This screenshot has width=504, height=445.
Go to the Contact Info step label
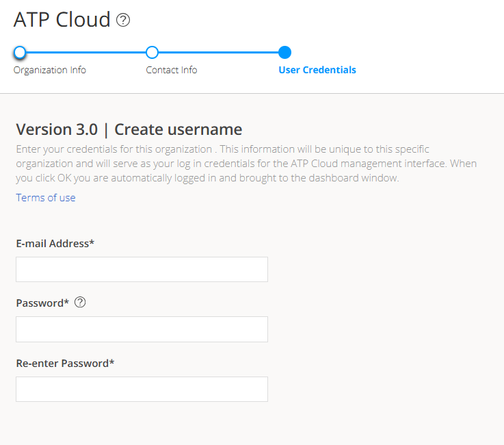(x=172, y=70)
